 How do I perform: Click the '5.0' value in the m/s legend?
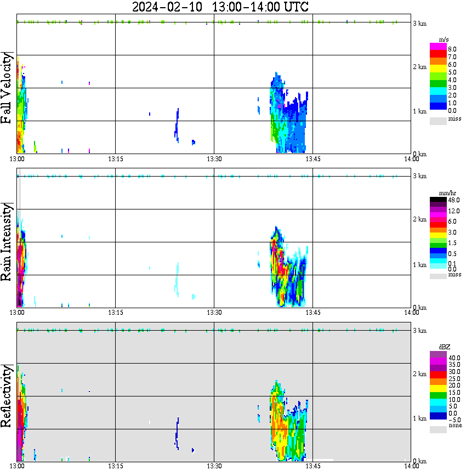coord(452,72)
